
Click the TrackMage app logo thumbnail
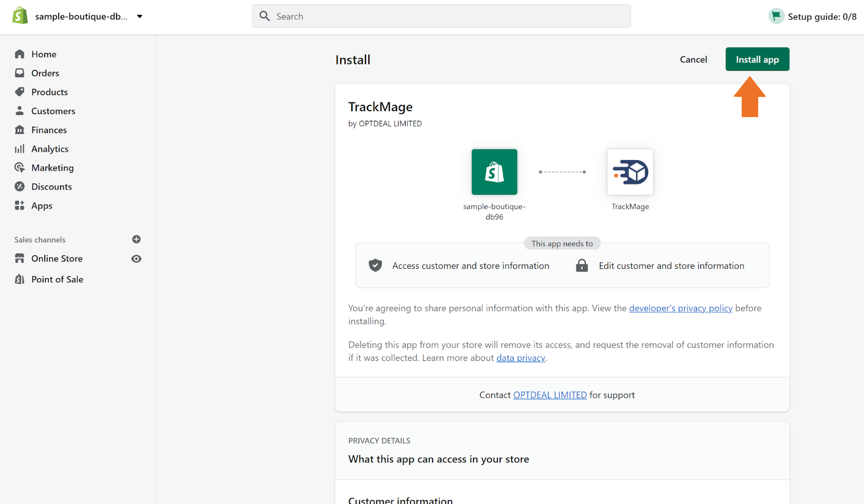pos(630,172)
